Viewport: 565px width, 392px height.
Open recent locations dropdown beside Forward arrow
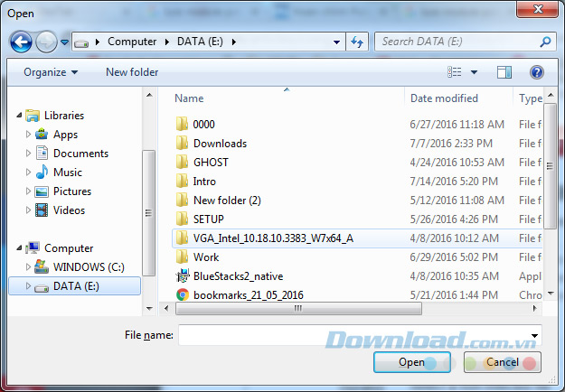[x=64, y=42]
